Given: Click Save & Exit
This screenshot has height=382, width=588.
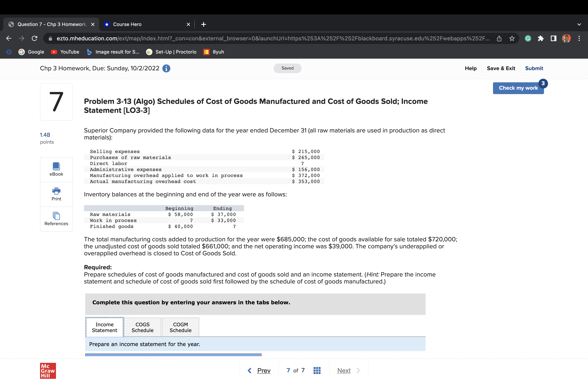Looking at the screenshot, I should pos(501,68).
